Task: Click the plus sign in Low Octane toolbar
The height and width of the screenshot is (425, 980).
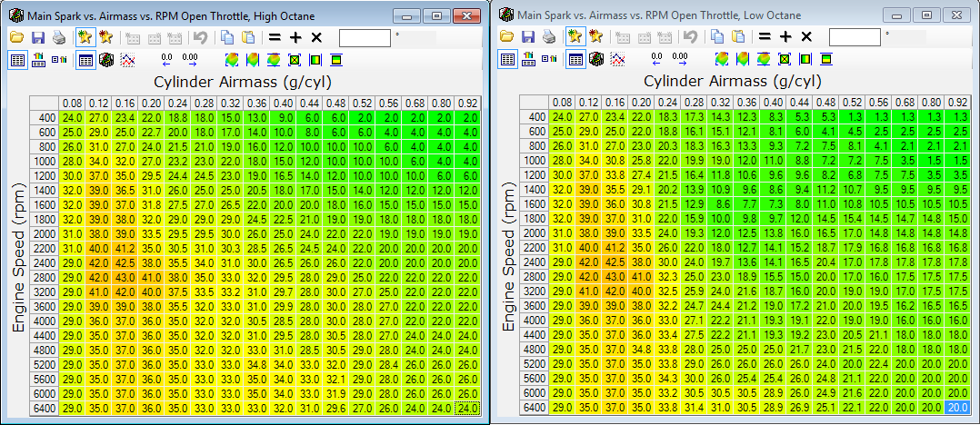Action: tap(785, 37)
